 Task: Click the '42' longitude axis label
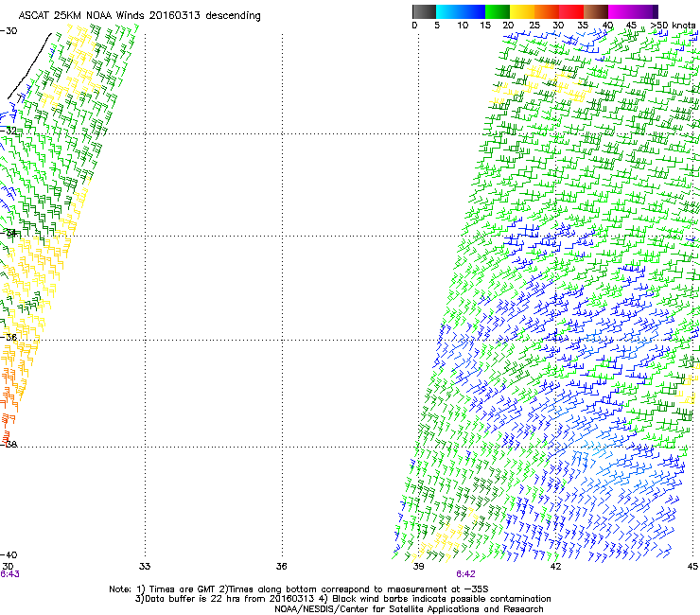(x=555, y=567)
